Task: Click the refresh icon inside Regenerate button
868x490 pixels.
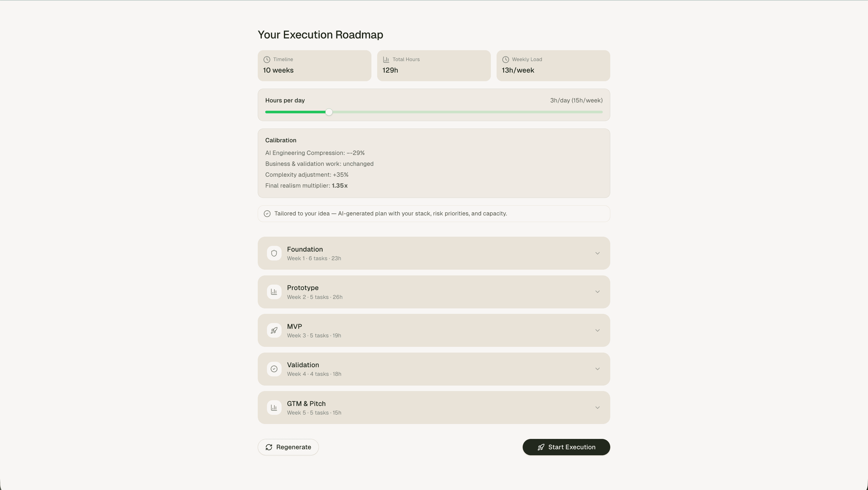Action: click(269, 447)
